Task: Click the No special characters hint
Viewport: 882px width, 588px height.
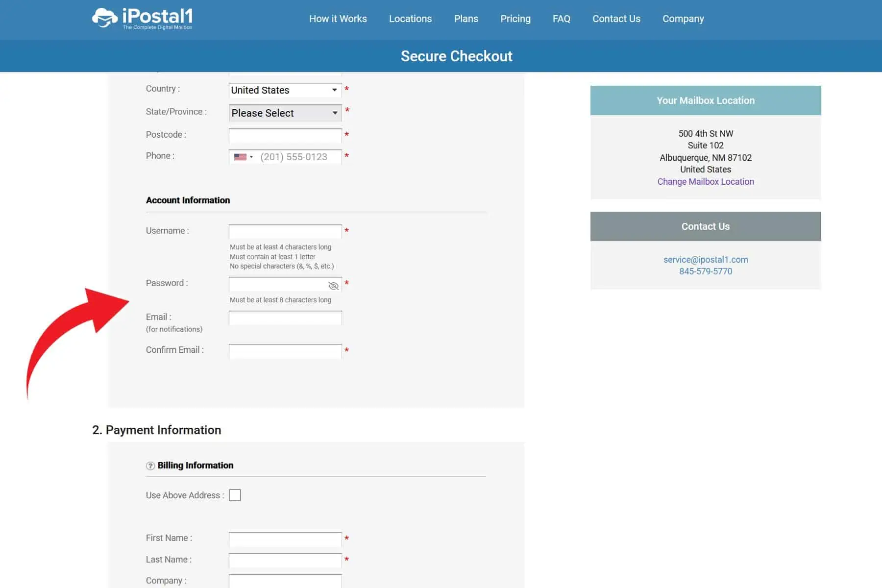Action: click(x=282, y=266)
